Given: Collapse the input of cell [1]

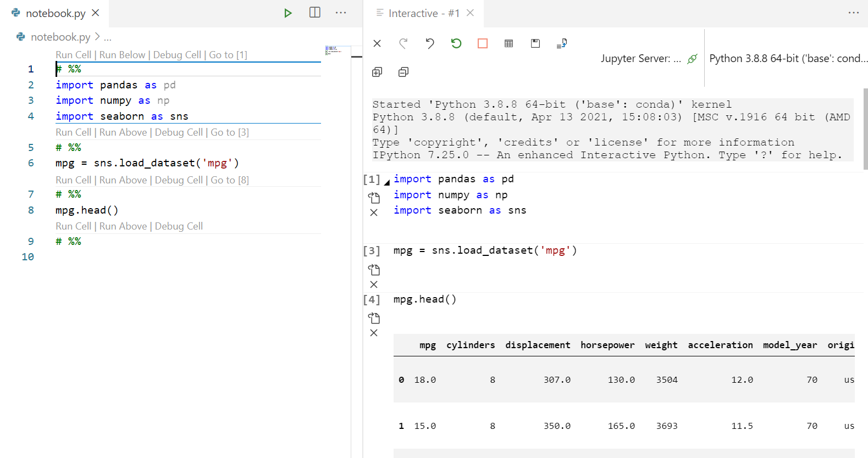Looking at the screenshot, I should [387, 182].
